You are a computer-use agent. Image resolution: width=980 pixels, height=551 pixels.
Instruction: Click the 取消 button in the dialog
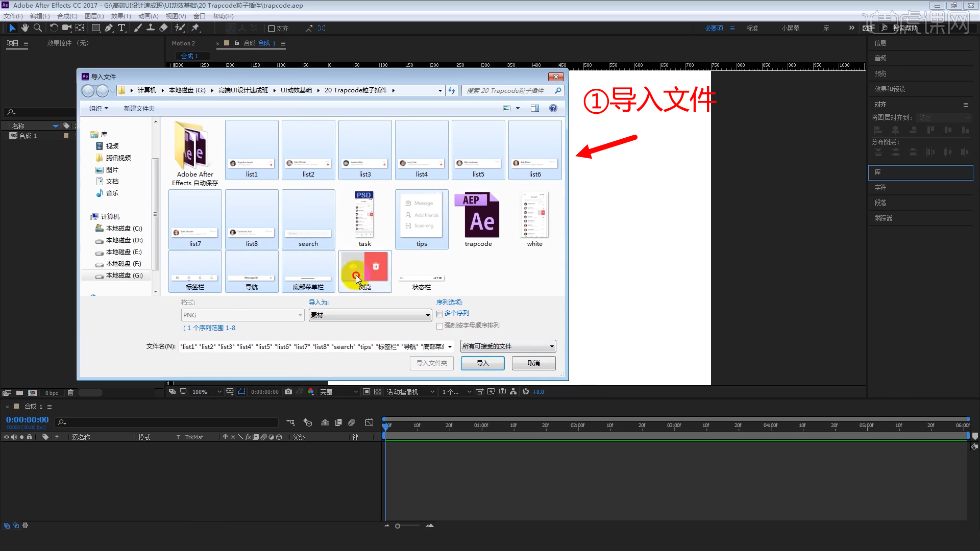(x=533, y=363)
